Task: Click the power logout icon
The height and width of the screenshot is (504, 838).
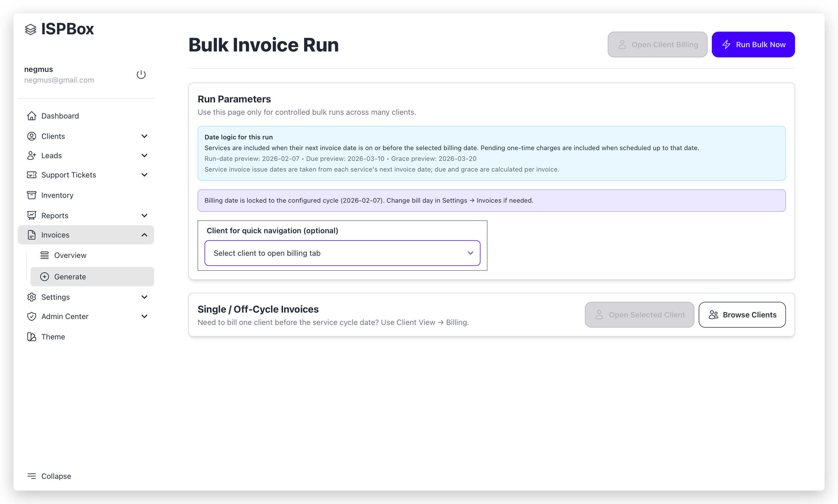Action: (141, 74)
